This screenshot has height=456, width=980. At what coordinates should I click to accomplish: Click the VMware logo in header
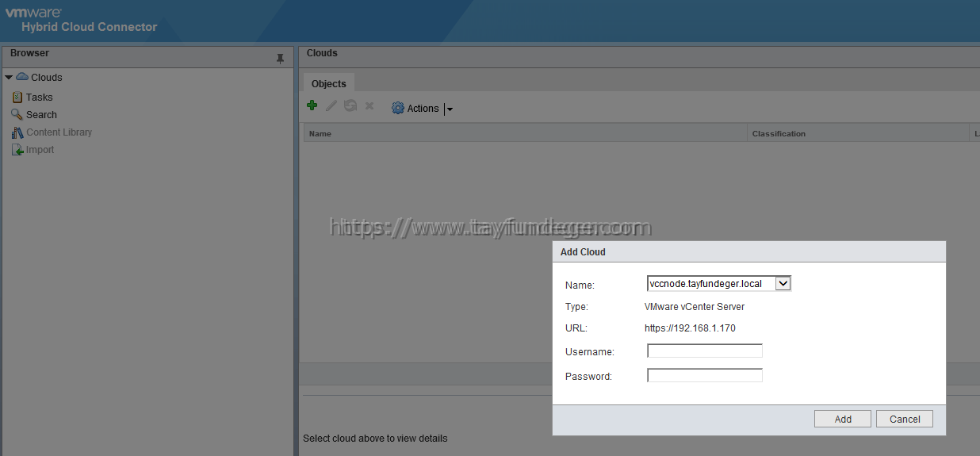point(33,13)
